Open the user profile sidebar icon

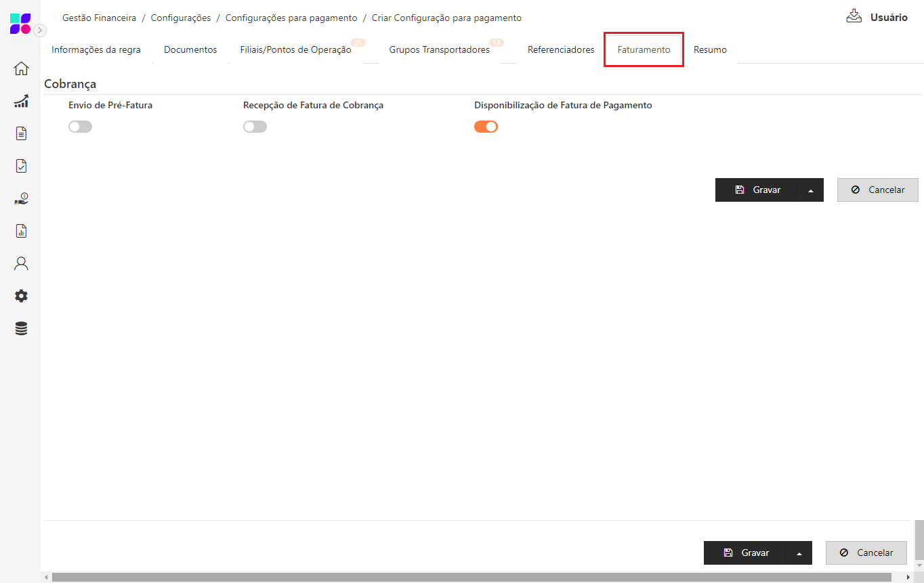(x=21, y=263)
